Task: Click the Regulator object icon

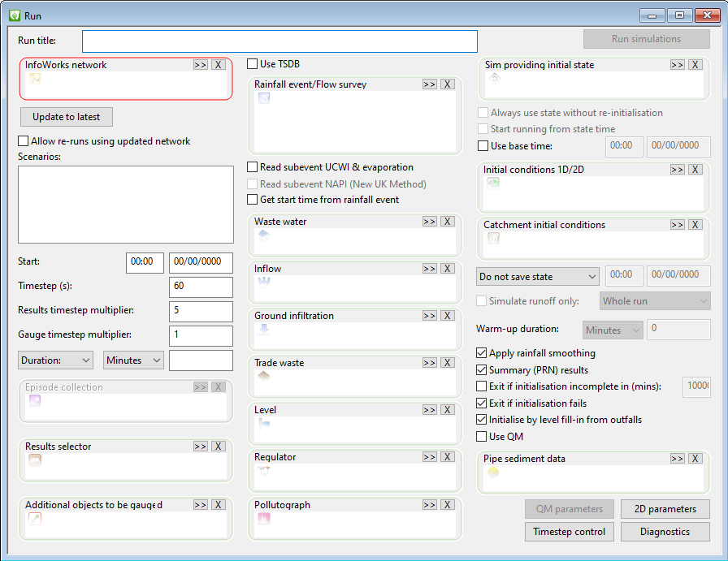Action: (264, 471)
